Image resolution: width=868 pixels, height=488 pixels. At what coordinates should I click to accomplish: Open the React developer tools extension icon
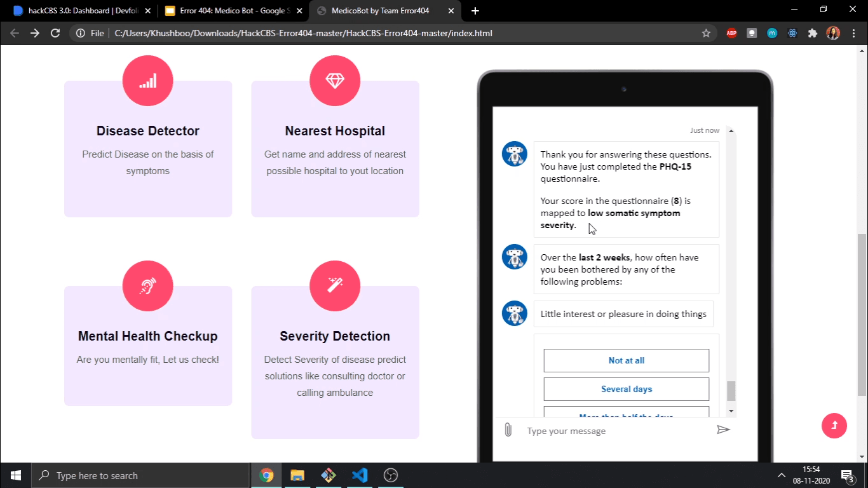(792, 33)
